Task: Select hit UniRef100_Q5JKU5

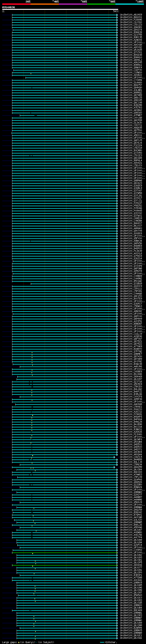Action: click(x=131, y=50)
